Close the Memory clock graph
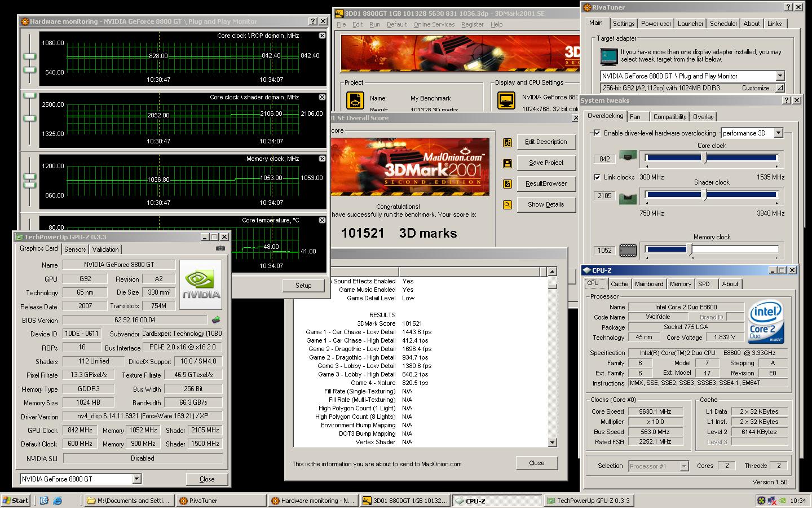 click(x=322, y=159)
